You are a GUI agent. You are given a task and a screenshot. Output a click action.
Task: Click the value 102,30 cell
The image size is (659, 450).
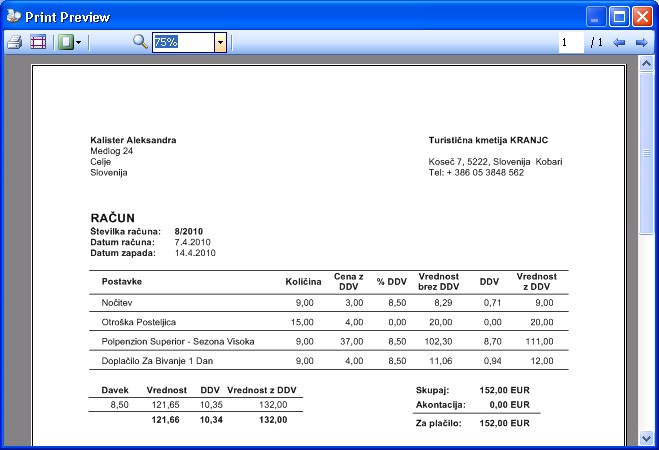pos(438,342)
